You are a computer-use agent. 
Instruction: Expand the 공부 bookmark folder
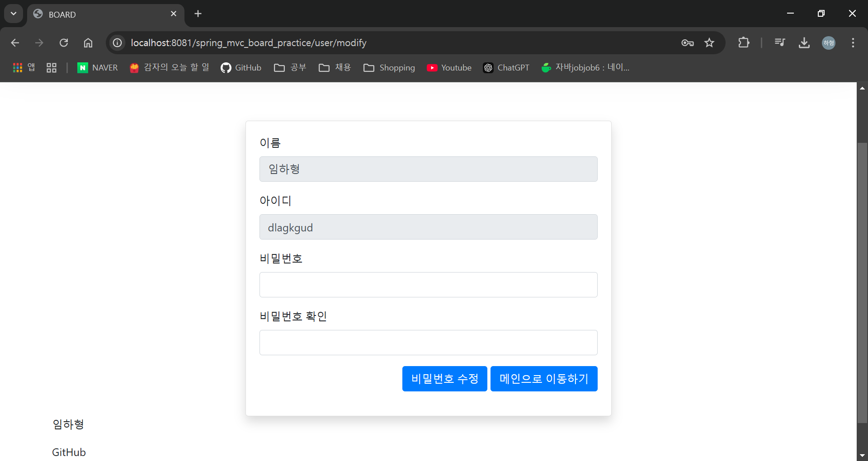(x=290, y=68)
